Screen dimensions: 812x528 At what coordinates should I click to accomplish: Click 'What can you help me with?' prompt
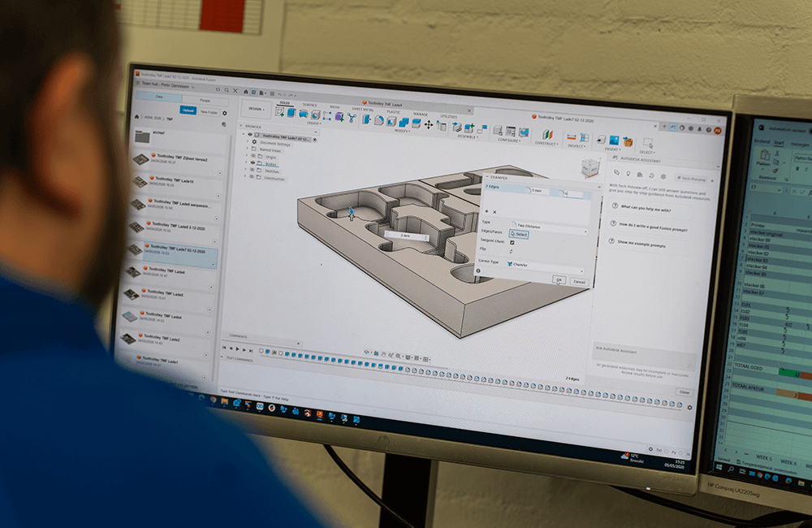[646, 210]
